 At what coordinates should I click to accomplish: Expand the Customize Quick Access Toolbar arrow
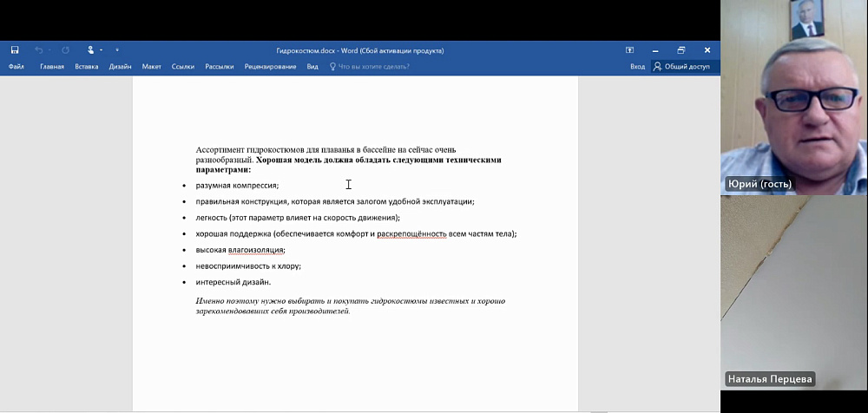click(117, 50)
